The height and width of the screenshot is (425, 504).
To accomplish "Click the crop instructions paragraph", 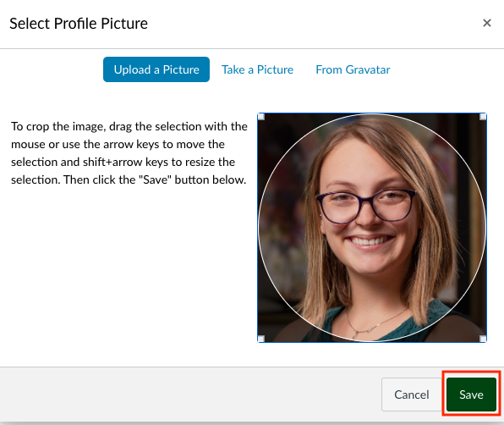I will click(129, 153).
